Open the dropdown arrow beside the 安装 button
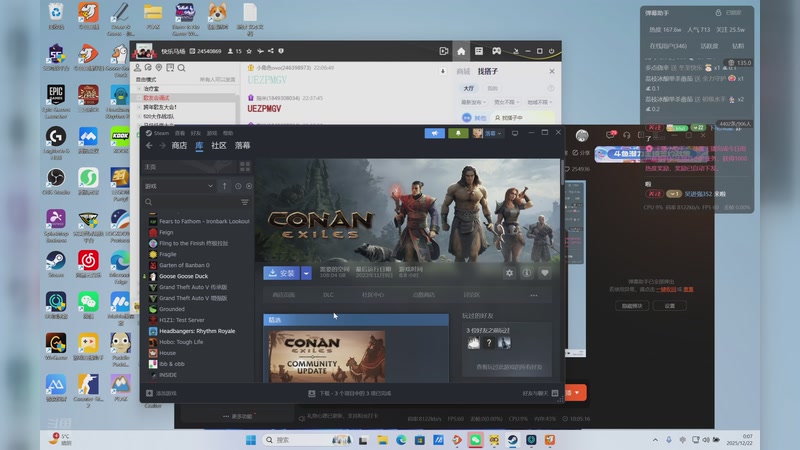Image resolution: width=800 pixels, height=450 pixels. (306, 273)
